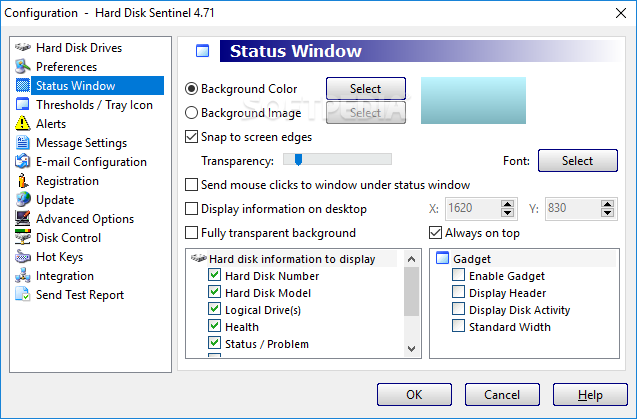Click the Transparency slider track's right end
This screenshot has width=637, height=419.
(388, 159)
